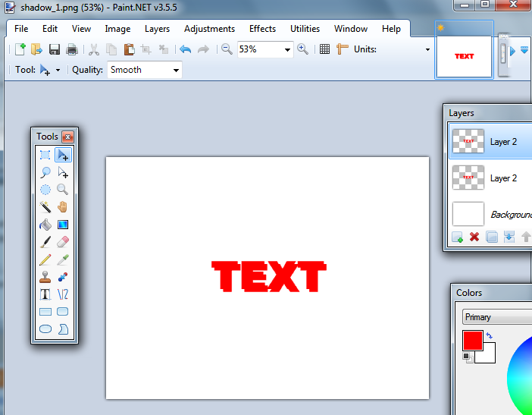Select the Color Picker eyedropper tool

pos(63,259)
